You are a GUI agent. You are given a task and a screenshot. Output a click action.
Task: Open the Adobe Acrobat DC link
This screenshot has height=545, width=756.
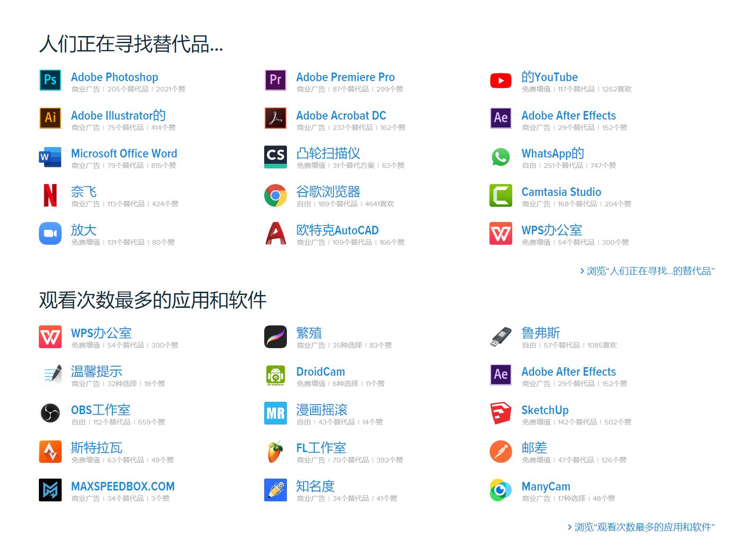click(x=341, y=115)
